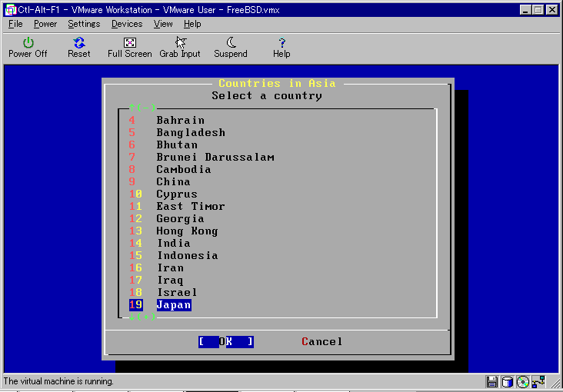Open the Devices menu
This screenshot has height=392, width=563.
pos(127,24)
